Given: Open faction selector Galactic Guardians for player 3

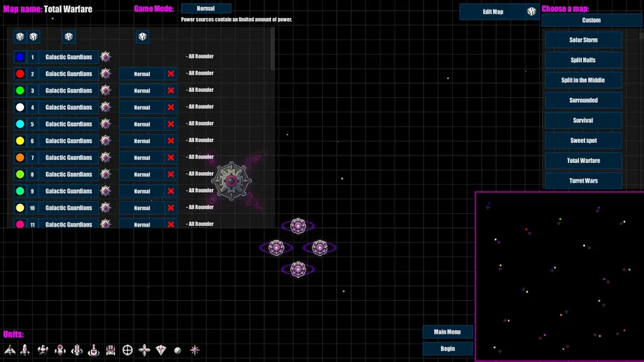Looking at the screenshot, I should (x=69, y=90).
